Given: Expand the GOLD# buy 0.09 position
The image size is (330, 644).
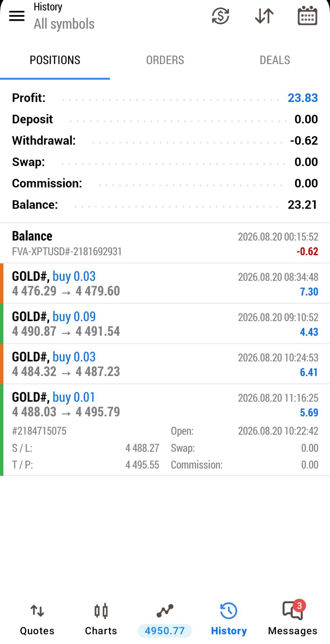Looking at the screenshot, I should pos(165,324).
